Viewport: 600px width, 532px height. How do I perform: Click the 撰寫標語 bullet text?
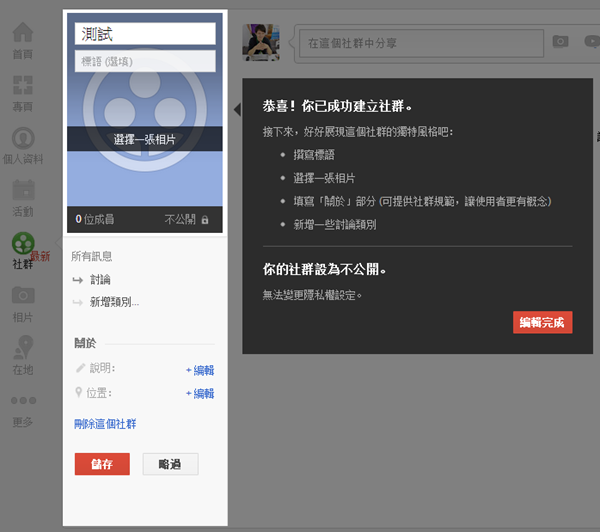pos(314,155)
